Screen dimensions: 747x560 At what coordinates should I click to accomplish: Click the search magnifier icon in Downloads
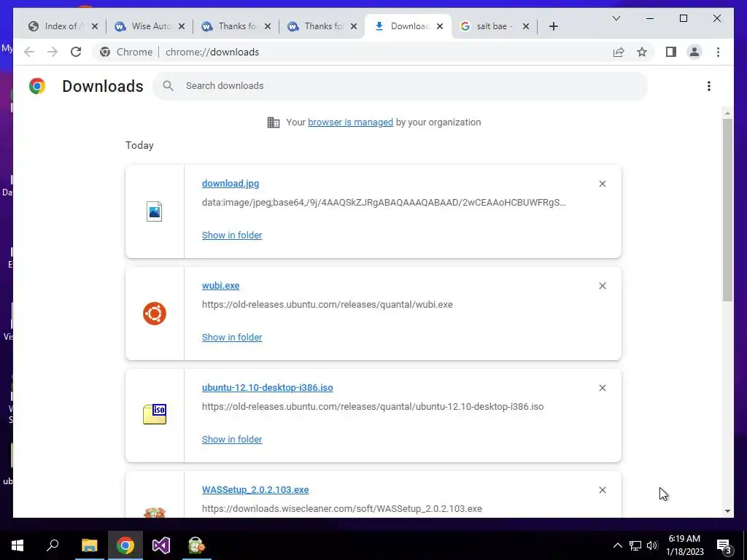tap(169, 86)
